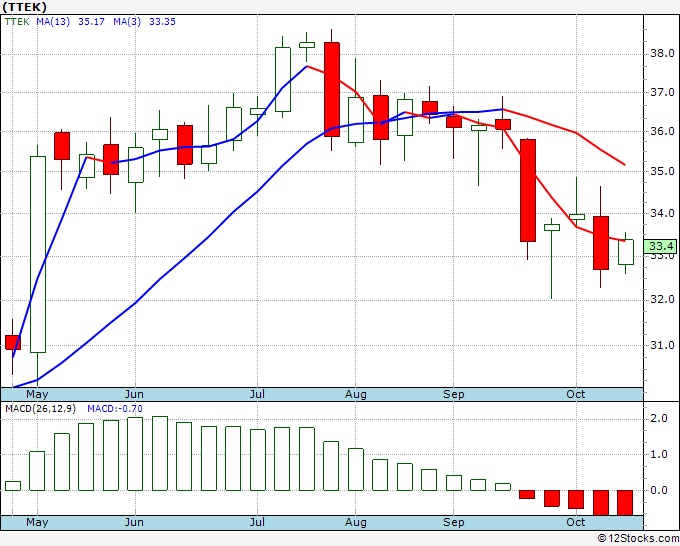Click the 0.0 MACD axis label
Viewport: 680px width, 546px height.
click(x=659, y=490)
